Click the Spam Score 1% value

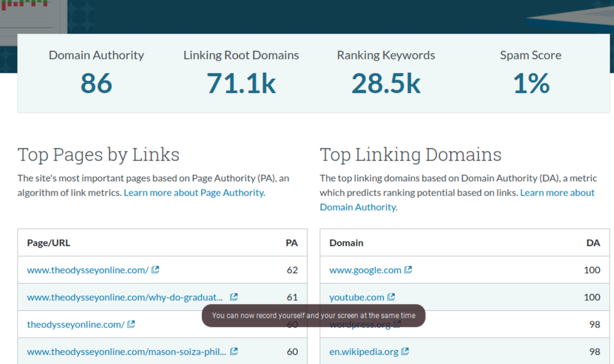(x=531, y=84)
